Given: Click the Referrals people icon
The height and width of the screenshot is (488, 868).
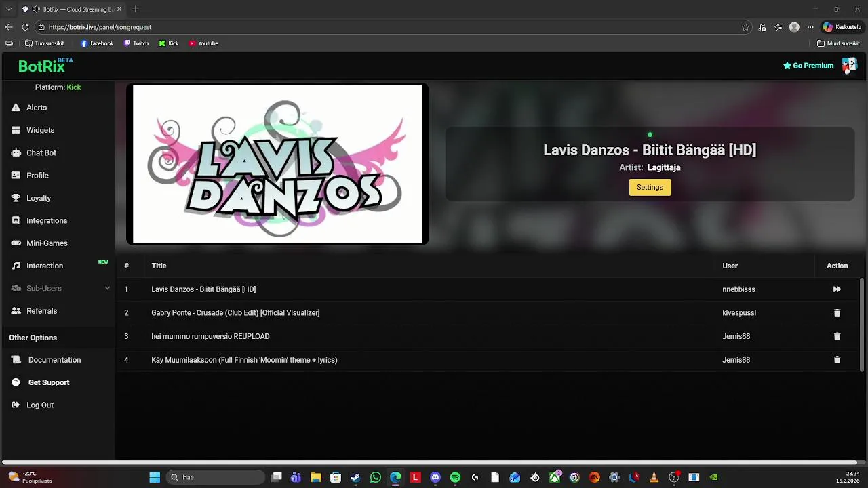Looking at the screenshot, I should tap(16, 311).
